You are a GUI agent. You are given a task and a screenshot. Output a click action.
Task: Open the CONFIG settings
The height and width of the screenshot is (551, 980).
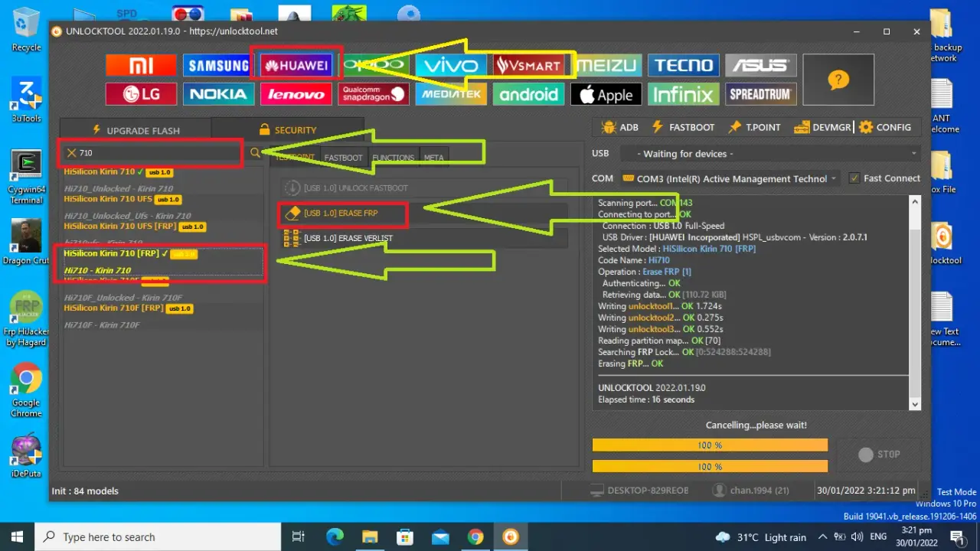point(885,127)
